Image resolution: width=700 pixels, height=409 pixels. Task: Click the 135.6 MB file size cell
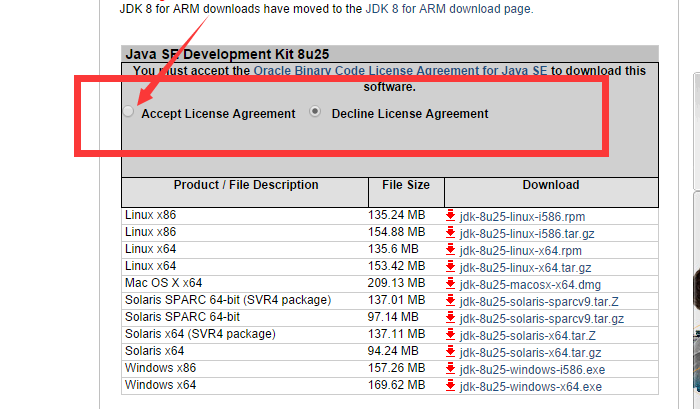click(x=393, y=249)
